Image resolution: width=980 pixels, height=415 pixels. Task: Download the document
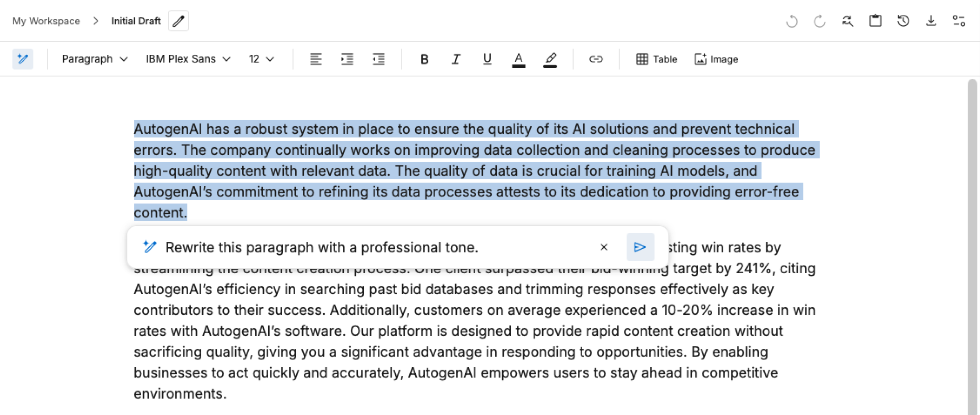point(931,21)
